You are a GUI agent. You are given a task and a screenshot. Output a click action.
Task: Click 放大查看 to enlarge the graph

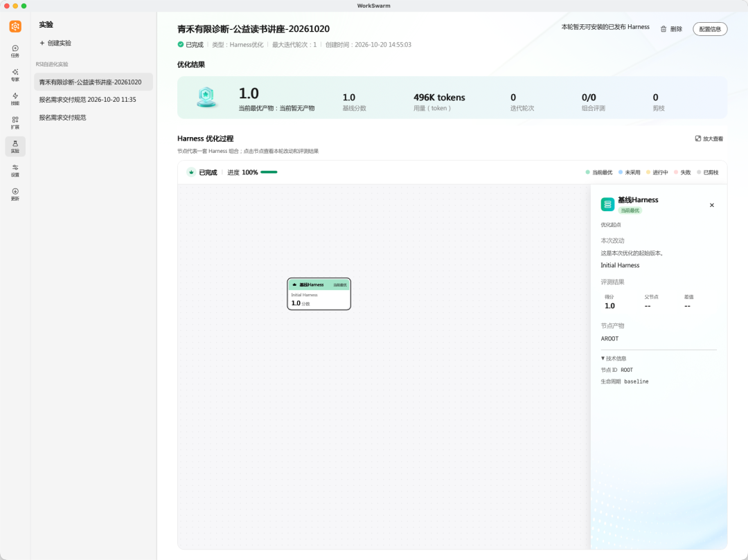[x=709, y=138]
